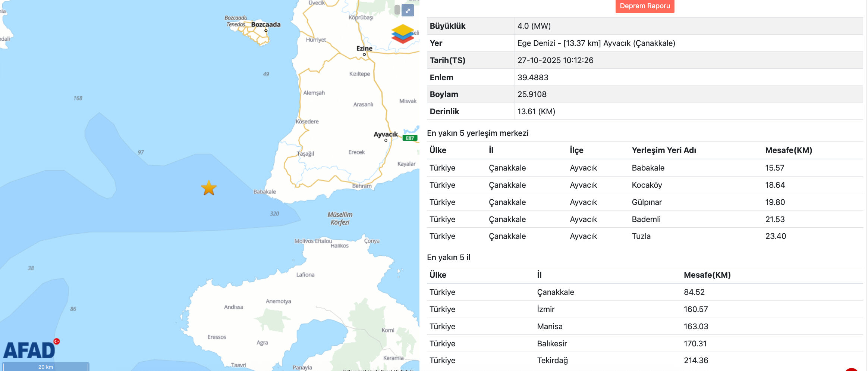Open the map layers switcher icon
The height and width of the screenshot is (371, 868).
pos(402,34)
